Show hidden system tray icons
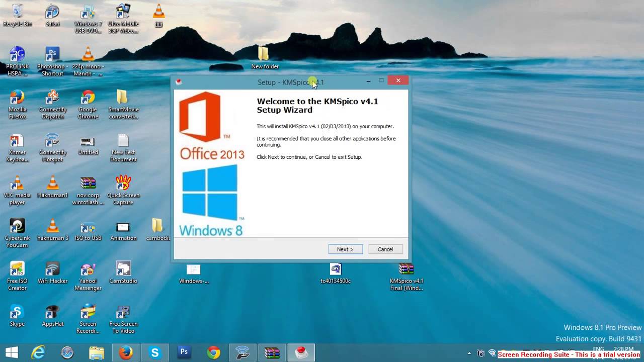 [469, 353]
